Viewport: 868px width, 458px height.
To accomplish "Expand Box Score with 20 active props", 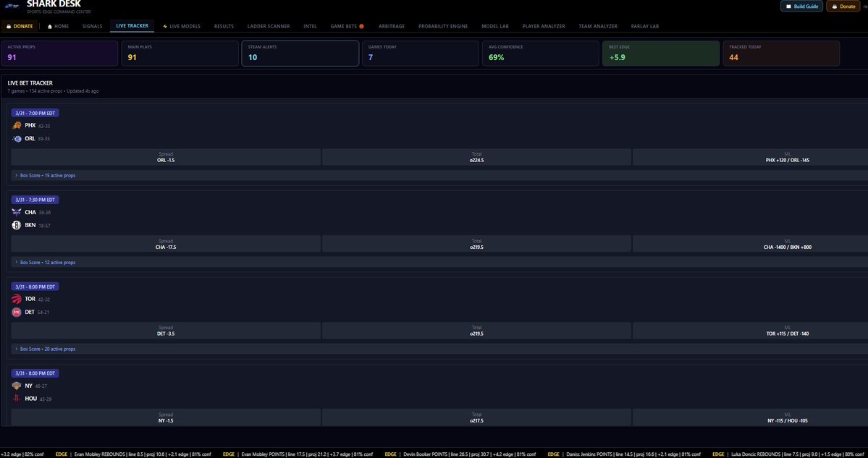I will tap(47, 348).
